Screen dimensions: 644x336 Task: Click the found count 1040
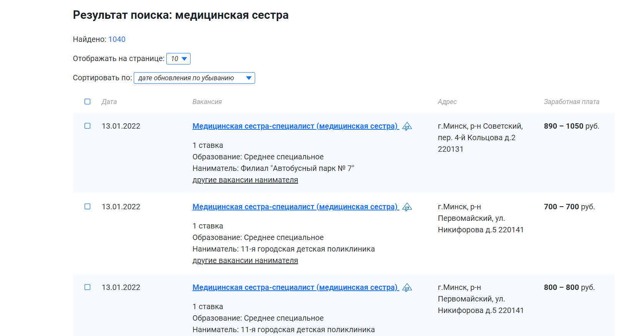117,39
